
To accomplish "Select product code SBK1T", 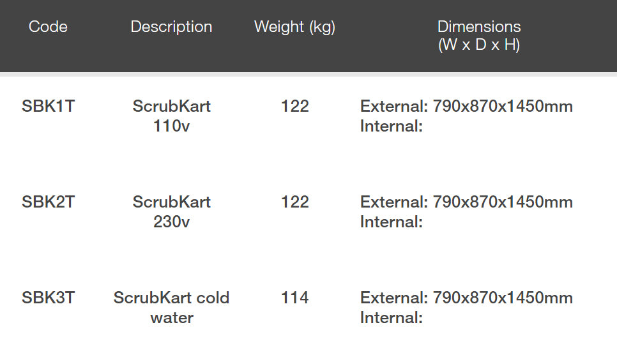I will [48, 106].
